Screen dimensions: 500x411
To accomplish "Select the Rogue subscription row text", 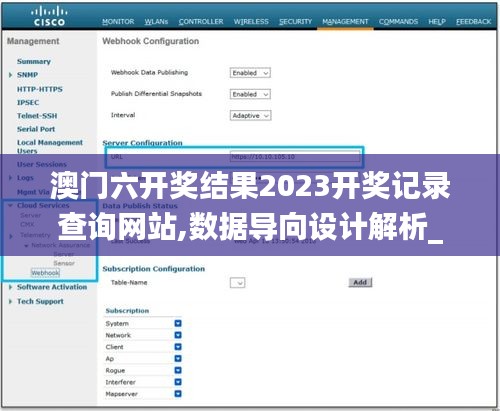I will 115,371.
